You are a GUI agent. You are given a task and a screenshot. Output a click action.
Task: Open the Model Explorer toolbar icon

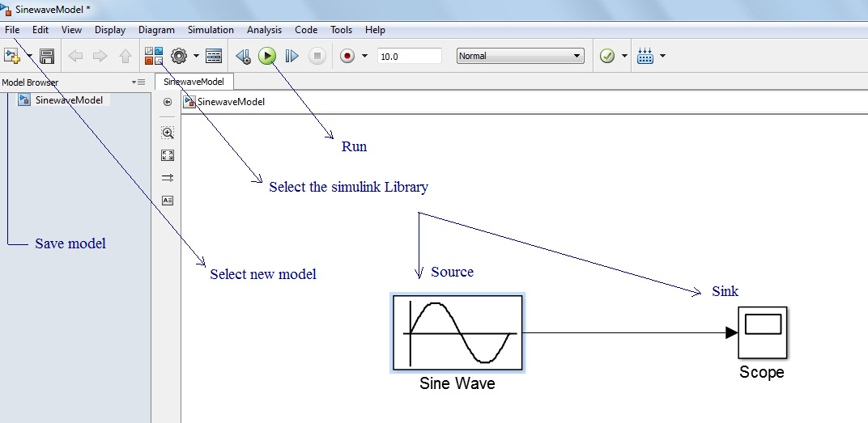click(214, 56)
